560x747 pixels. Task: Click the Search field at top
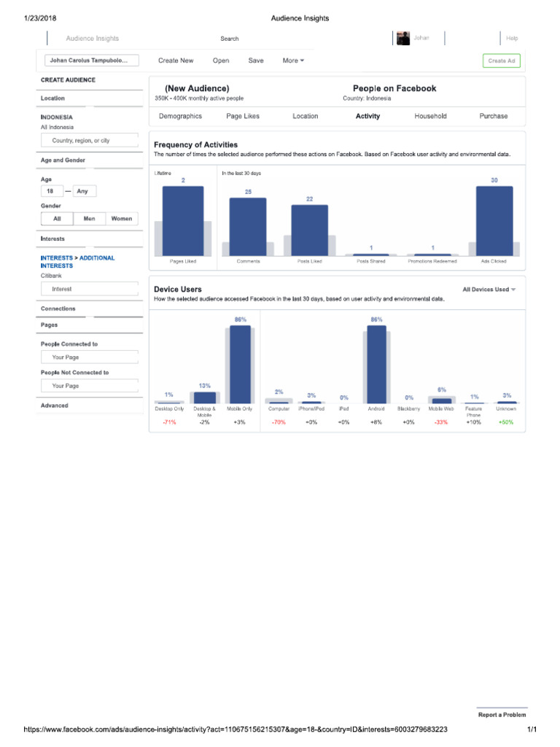click(230, 39)
